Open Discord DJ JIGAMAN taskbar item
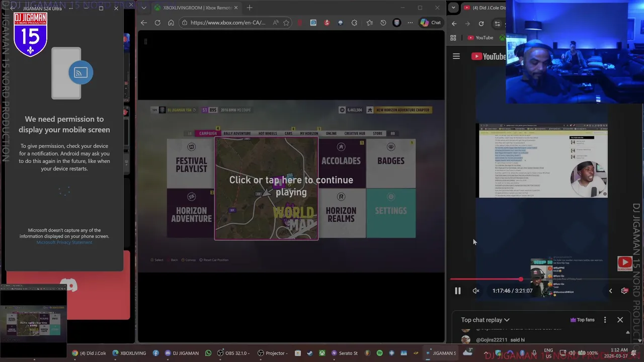The image size is (644, 362). pos(182,353)
